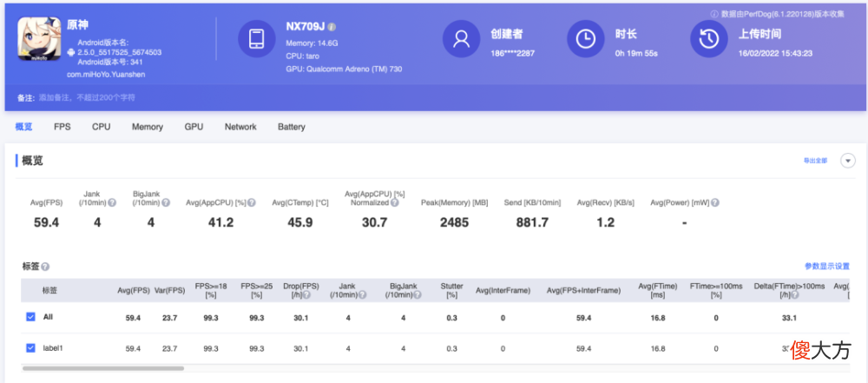Image resolution: width=868 pixels, height=383 pixels.
Task: Click the duration 0h 19m 55s text
Action: click(636, 53)
